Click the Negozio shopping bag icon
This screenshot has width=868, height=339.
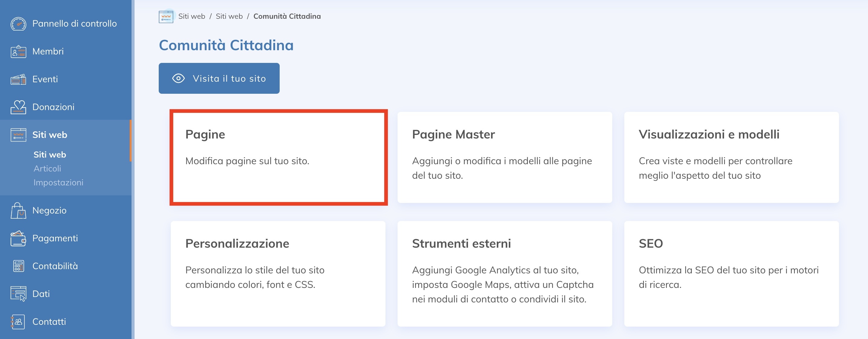click(x=18, y=210)
